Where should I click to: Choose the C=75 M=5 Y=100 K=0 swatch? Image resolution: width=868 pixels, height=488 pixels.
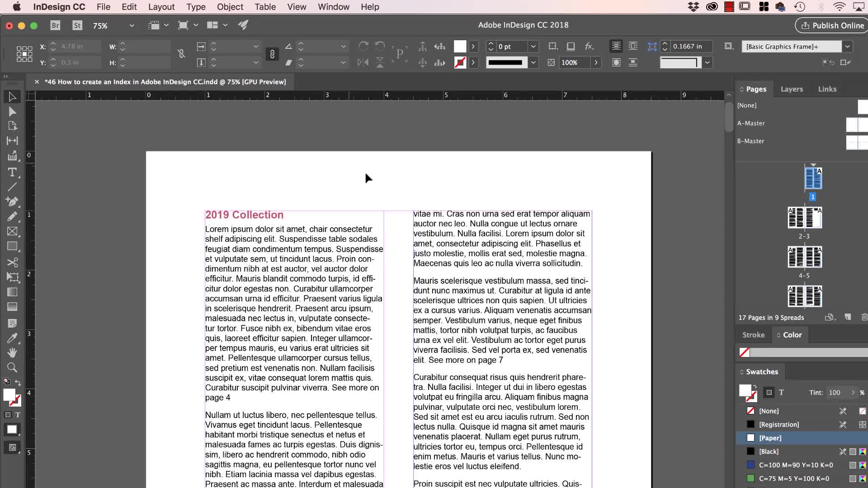[x=802, y=479]
